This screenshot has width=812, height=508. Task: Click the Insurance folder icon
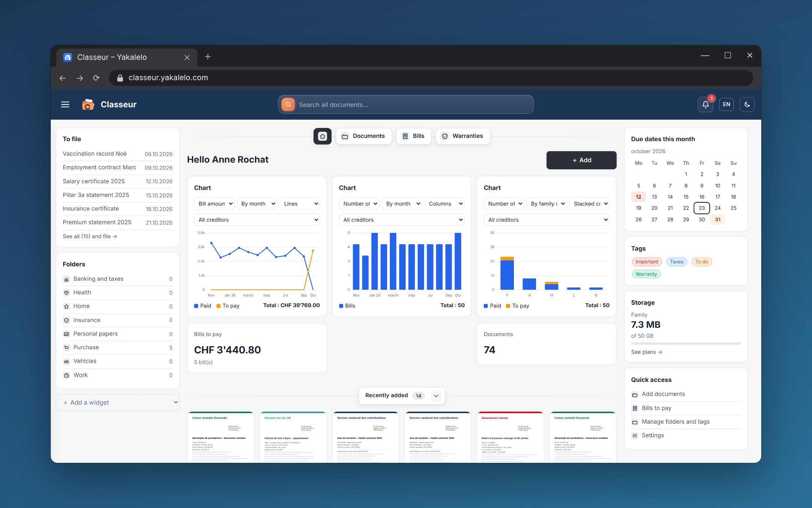(67, 320)
